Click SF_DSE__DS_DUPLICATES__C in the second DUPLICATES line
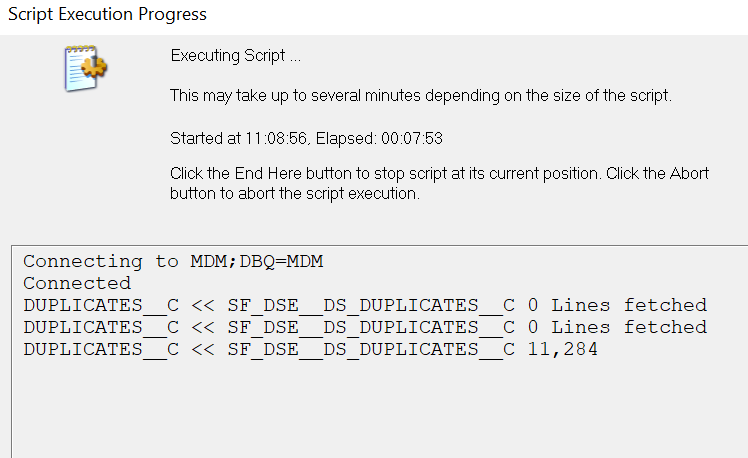Image resolution: width=748 pixels, height=458 pixels. pos(371,327)
